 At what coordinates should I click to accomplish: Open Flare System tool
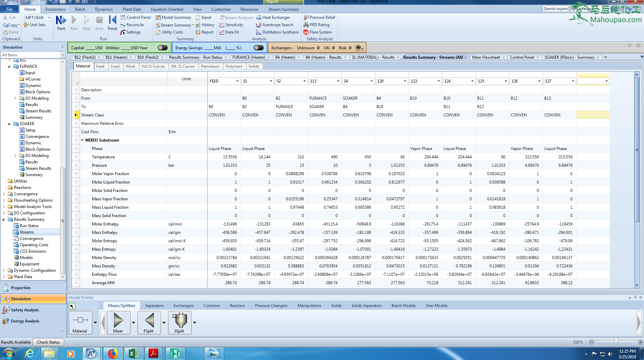pos(318,32)
